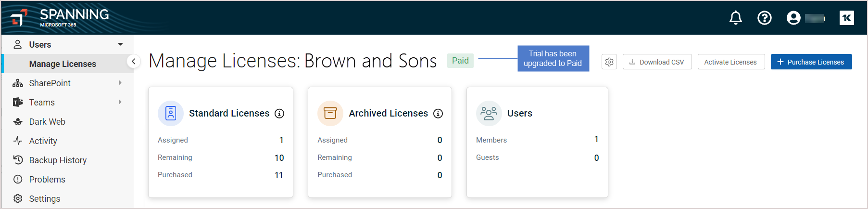Click Purchase Licenses button
The image size is (868, 209).
click(x=811, y=62)
